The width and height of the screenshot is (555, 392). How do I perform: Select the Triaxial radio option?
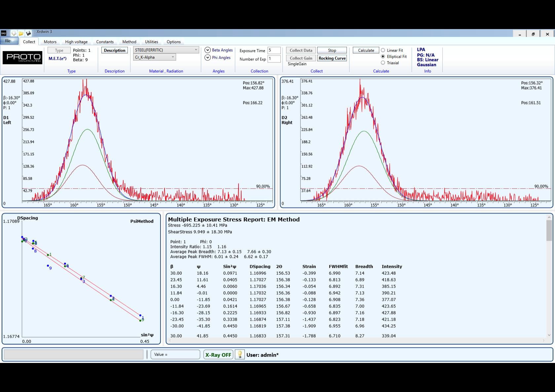click(383, 63)
